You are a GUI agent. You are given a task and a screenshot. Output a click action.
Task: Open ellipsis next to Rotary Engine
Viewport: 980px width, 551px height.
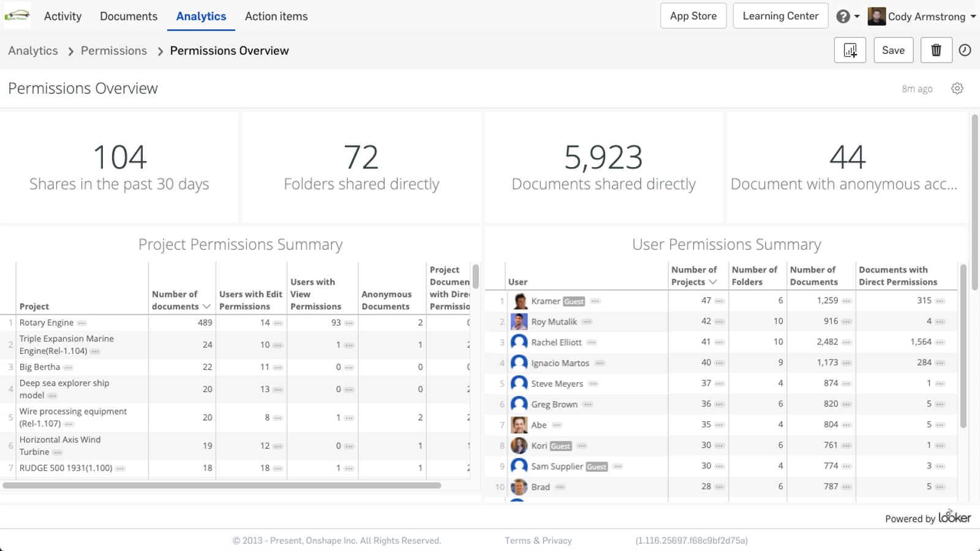(x=82, y=323)
